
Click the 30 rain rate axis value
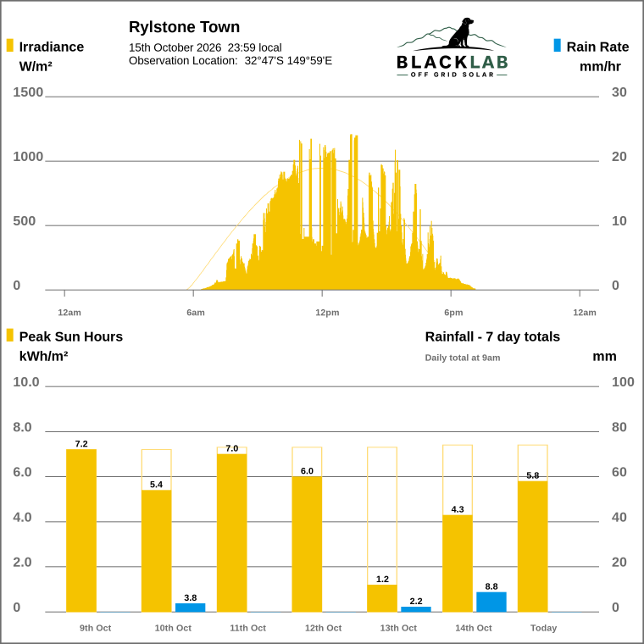(x=619, y=92)
